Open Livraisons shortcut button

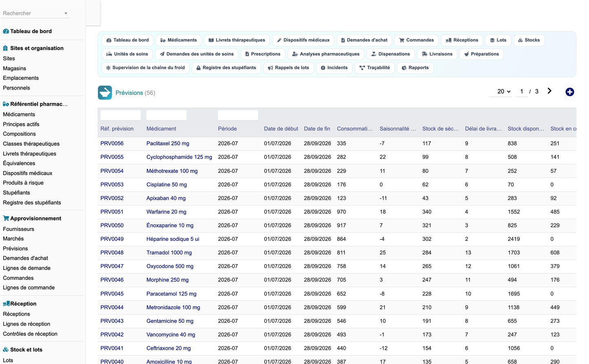pos(437,54)
